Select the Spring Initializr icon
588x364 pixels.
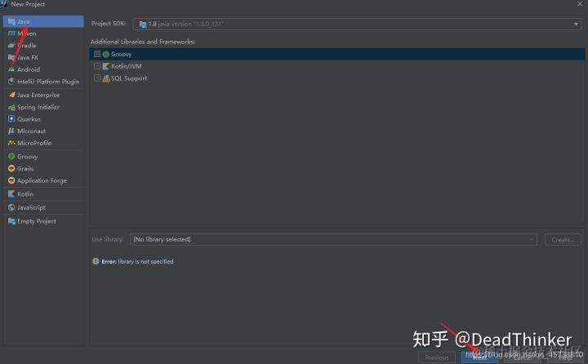point(11,107)
